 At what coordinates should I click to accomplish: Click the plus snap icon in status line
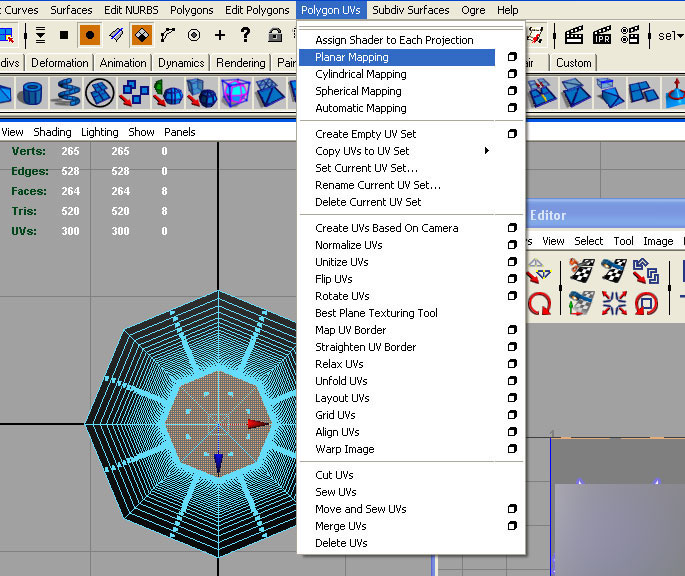pos(220,35)
